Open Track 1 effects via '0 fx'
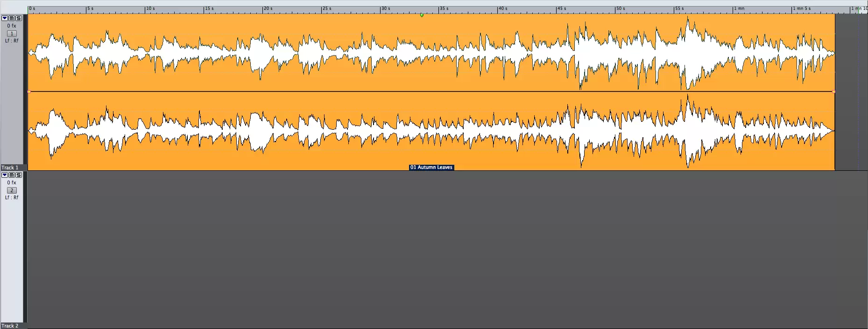 [12, 26]
